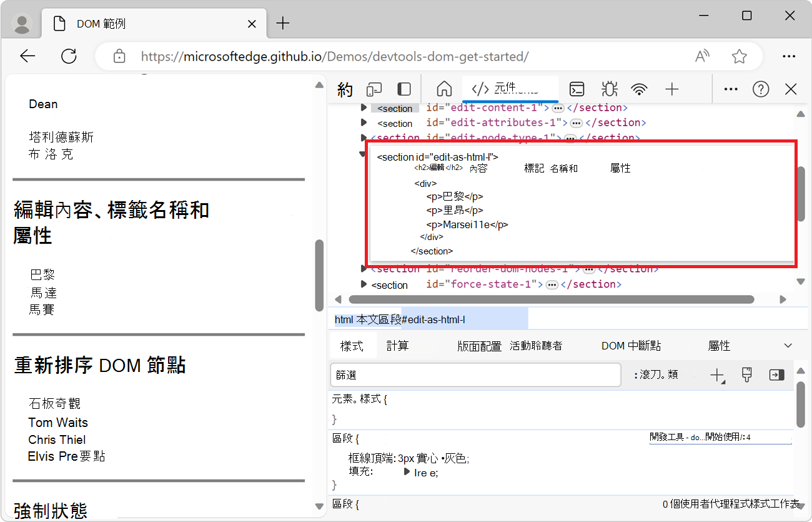Open the 活動聆聽者 Event Listeners tab
This screenshot has height=522, width=812.
point(536,346)
